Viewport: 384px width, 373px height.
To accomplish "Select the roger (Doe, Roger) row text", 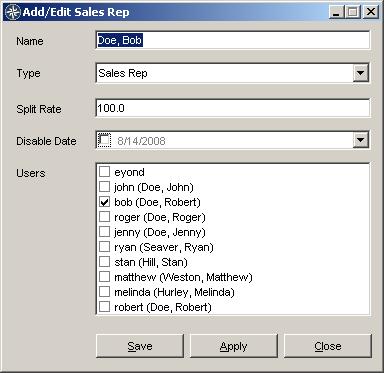I will pos(160,217).
